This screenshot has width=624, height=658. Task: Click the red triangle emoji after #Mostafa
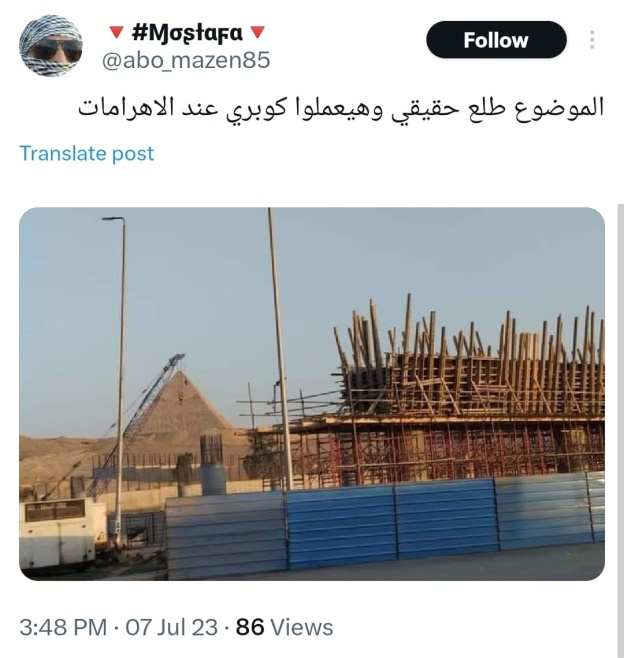click(258, 32)
